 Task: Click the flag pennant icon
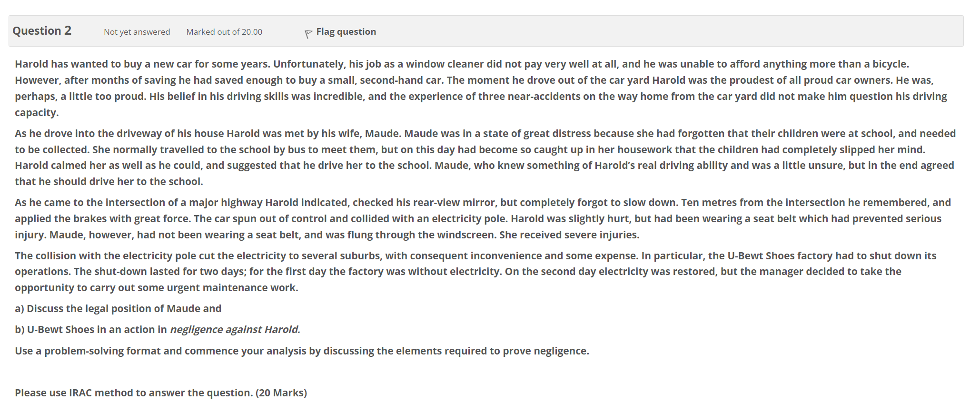click(x=307, y=31)
